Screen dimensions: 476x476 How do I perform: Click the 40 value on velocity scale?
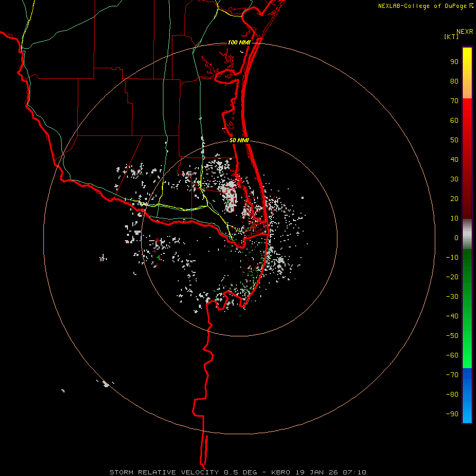click(454, 159)
